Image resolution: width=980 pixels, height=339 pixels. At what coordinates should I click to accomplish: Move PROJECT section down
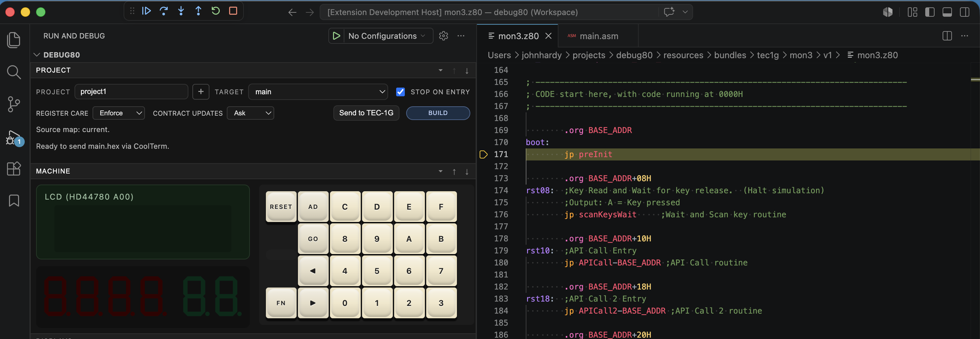(467, 71)
